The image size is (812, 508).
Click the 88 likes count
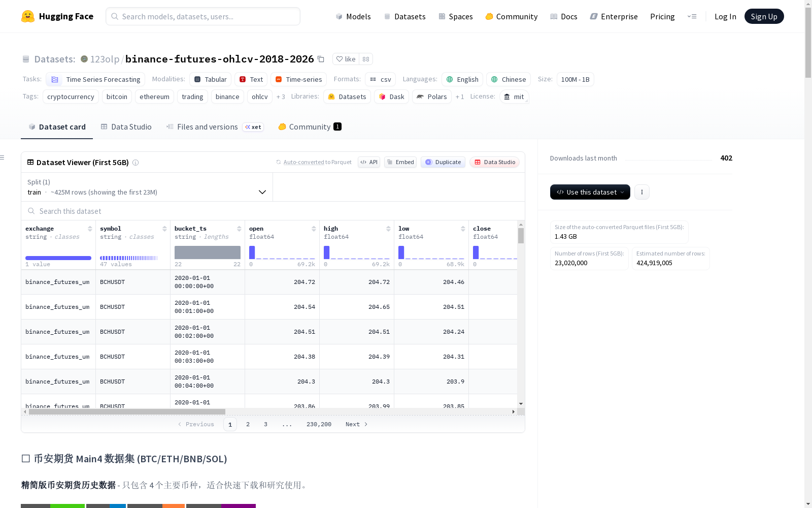(366, 59)
